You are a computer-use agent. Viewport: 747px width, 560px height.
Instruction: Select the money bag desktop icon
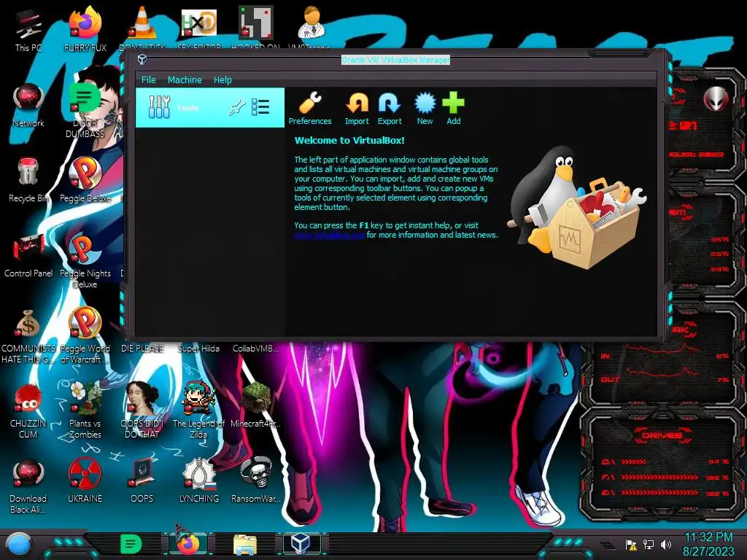pos(28,324)
